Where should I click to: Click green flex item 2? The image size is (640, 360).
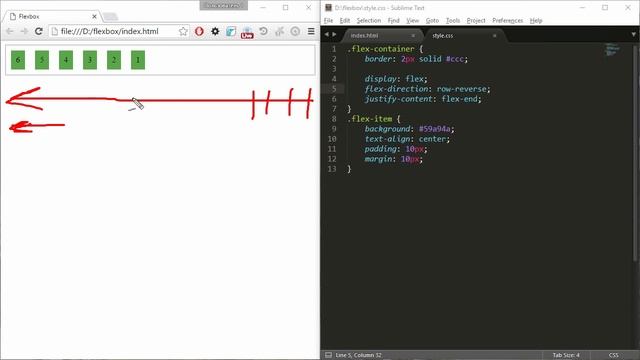114,60
